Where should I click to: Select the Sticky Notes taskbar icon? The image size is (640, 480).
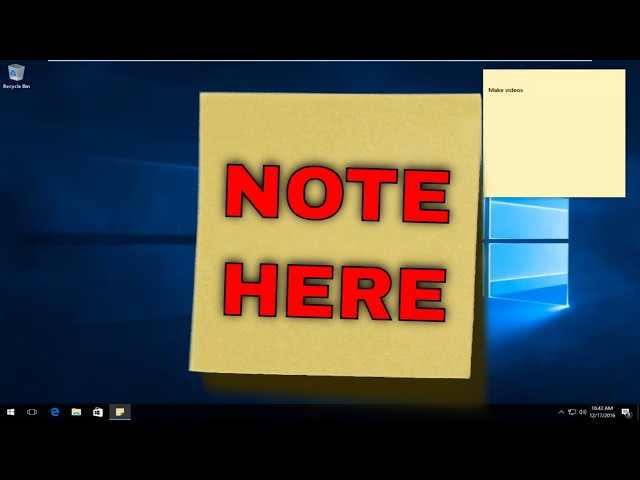point(120,412)
